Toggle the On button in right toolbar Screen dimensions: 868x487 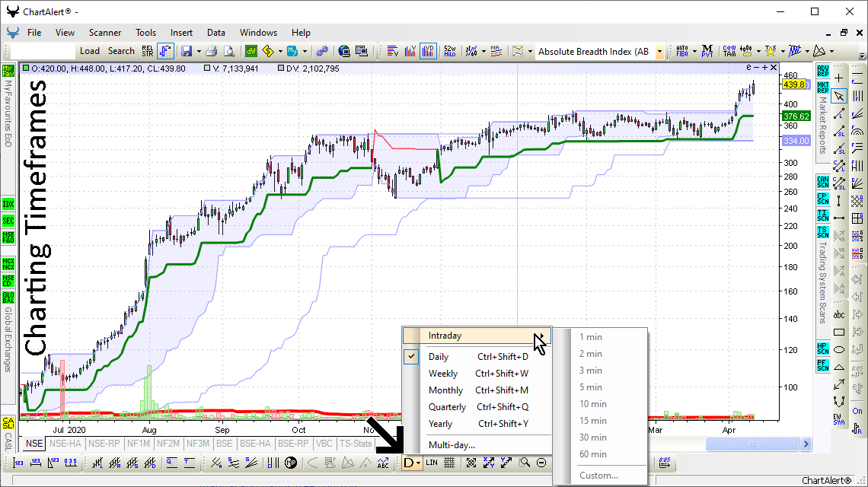tap(857, 411)
